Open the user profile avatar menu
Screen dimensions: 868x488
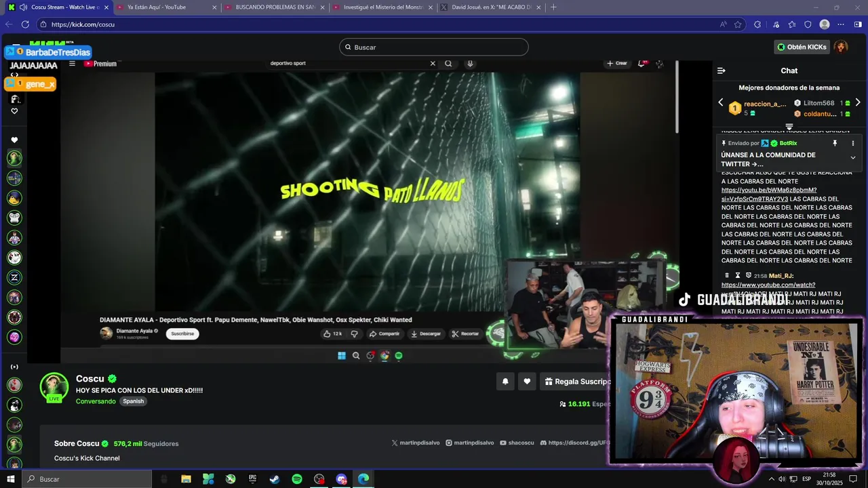(841, 47)
